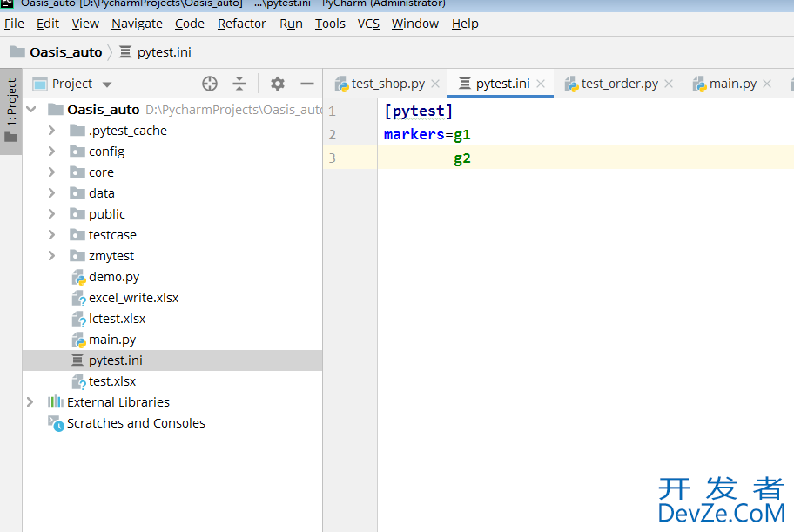
Task: Expand the .pytest_cache folder
Action: 51,131
